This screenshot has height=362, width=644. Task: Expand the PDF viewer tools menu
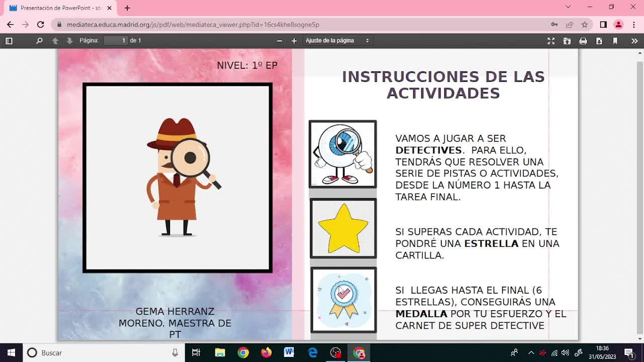(634, 41)
